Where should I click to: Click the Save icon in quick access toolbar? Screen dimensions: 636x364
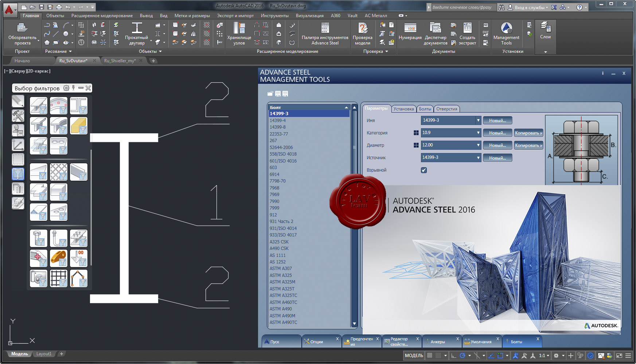[x=41, y=7]
